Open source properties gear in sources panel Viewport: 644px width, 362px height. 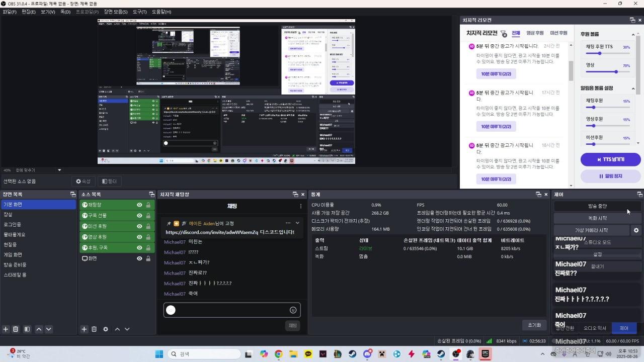point(106,329)
